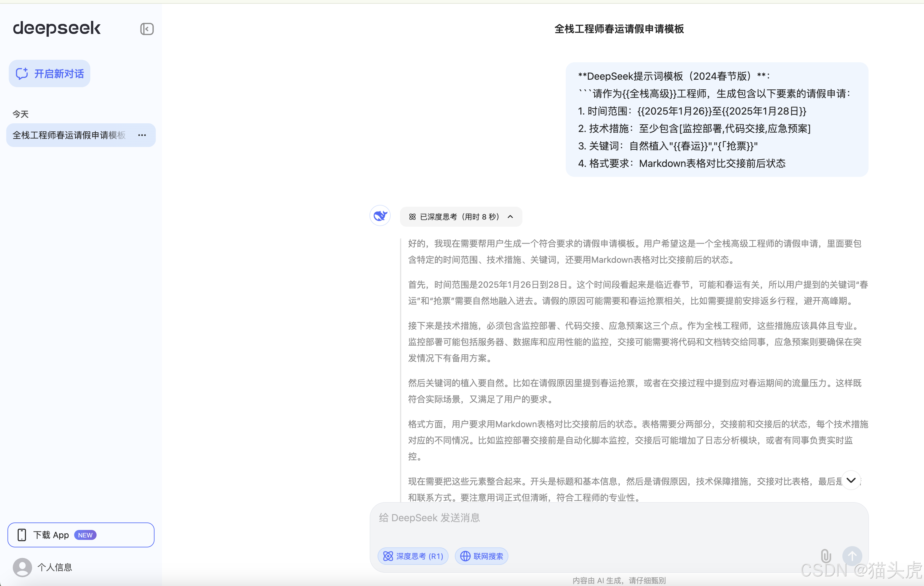Toggle 深度思考 (R1) mode
The image size is (924, 586).
tap(413, 556)
